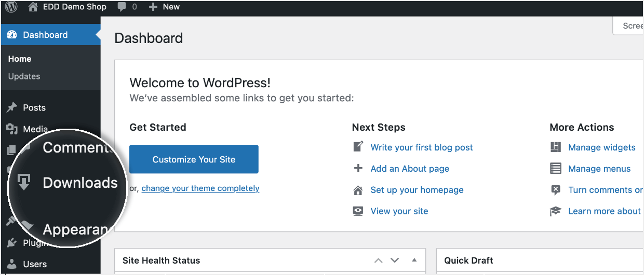Collapse the Site Health Status panel
This screenshot has height=275, width=644.
[414, 260]
